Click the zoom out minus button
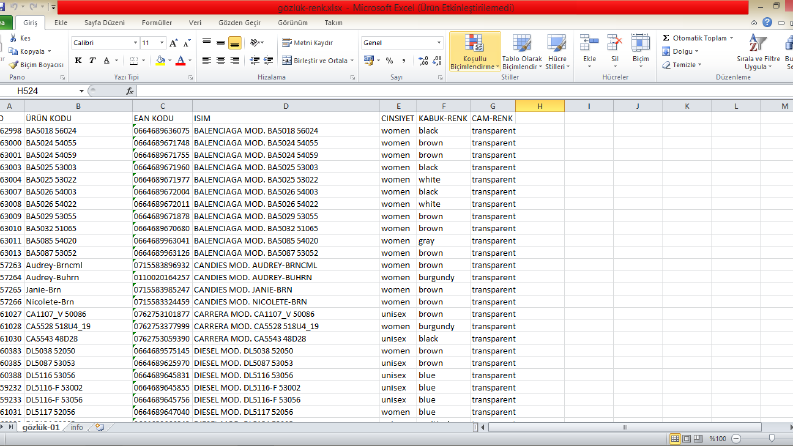This screenshot has width=793, height=446. click(x=736, y=438)
